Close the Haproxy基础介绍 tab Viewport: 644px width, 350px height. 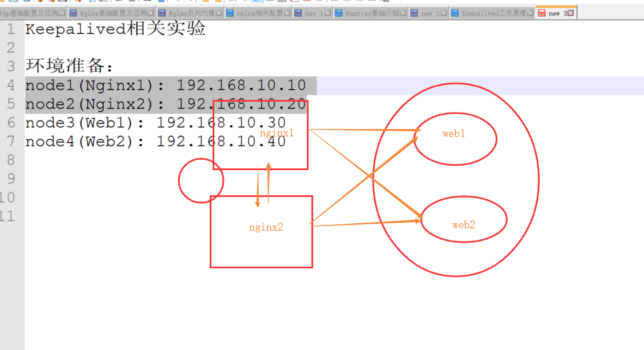(x=403, y=13)
